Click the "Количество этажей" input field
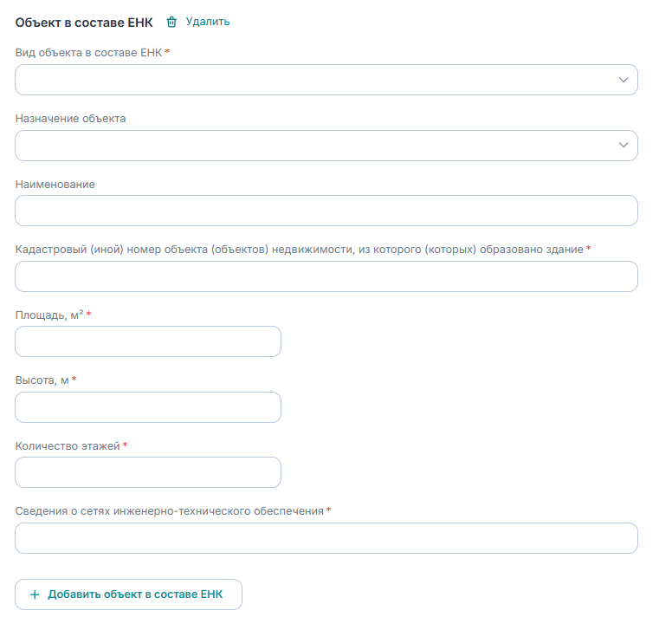The image size is (672, 617). coord(148,472)
